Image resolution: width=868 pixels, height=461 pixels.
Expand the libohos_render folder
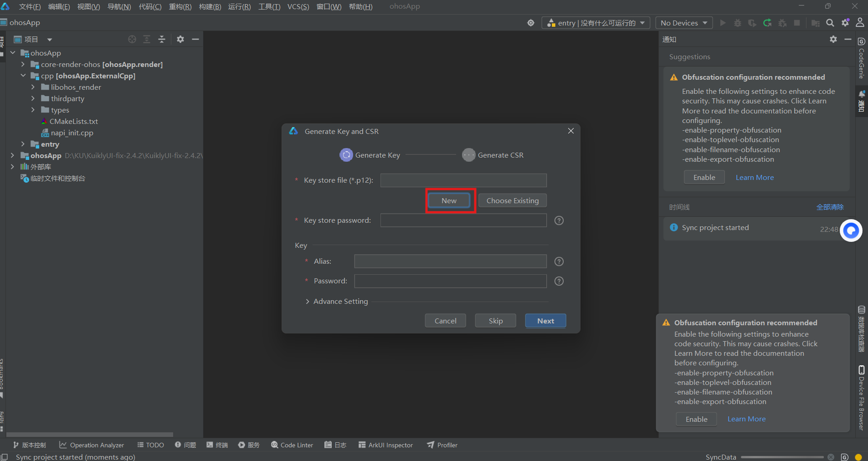33,87
